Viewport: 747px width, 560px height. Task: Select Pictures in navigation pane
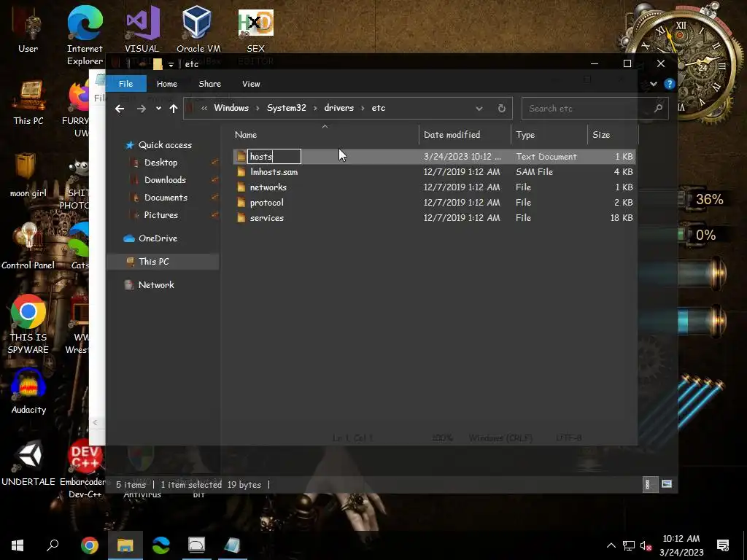pos(161,215)
